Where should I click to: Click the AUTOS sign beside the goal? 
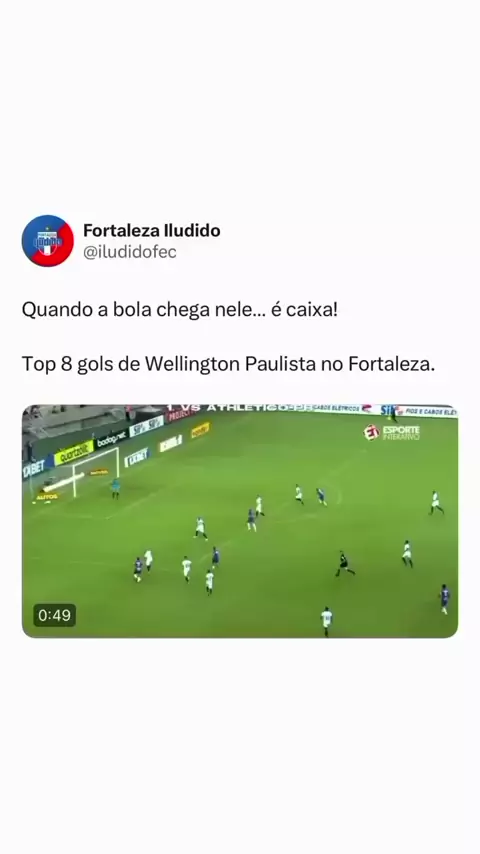[x=47, y=497]
